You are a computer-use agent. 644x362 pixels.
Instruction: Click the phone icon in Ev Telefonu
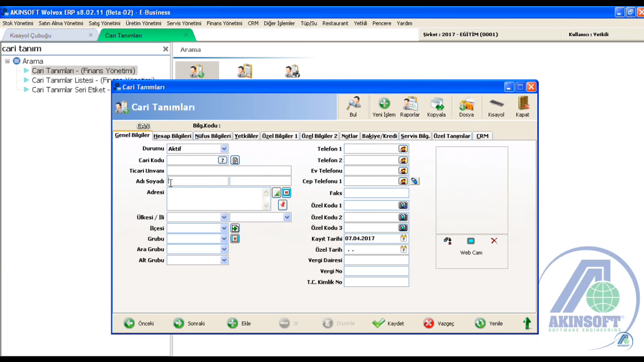403,171
